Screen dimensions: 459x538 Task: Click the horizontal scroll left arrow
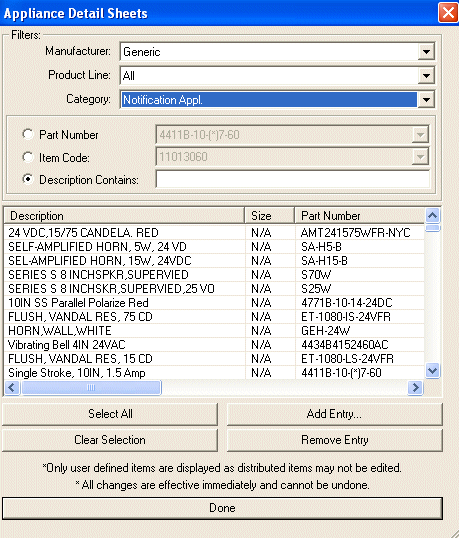pos(12,388)
